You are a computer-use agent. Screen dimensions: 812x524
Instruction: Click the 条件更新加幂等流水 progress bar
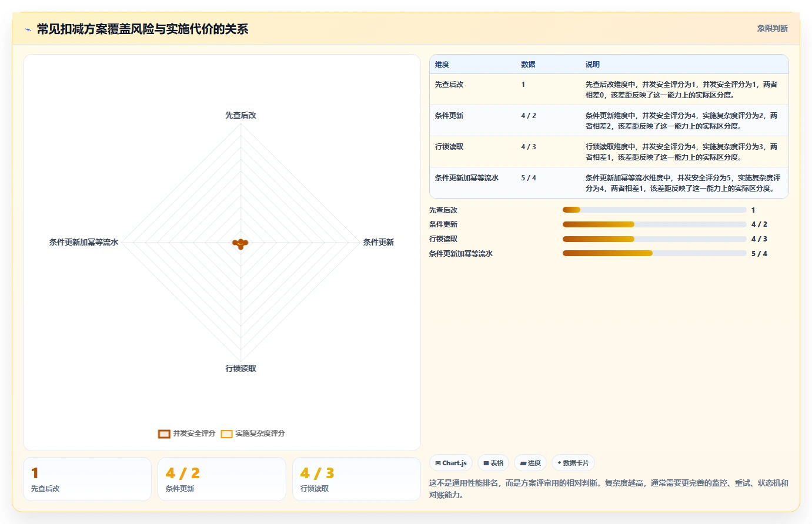pos(654,253)
